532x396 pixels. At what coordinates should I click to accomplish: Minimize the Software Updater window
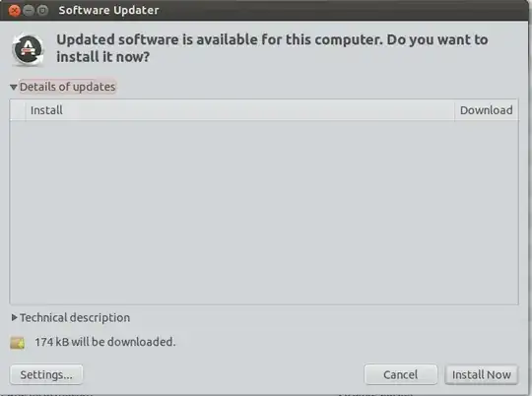[29, 11]
